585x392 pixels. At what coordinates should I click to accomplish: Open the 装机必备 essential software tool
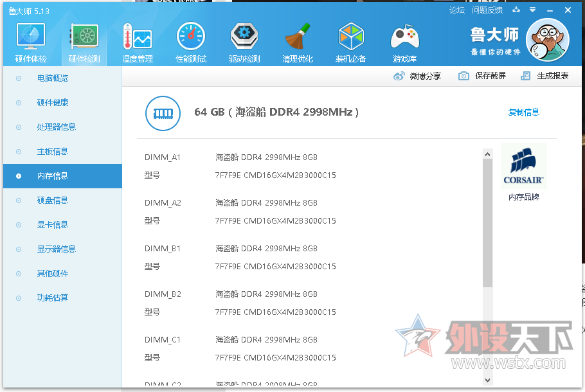pos(351,40)
